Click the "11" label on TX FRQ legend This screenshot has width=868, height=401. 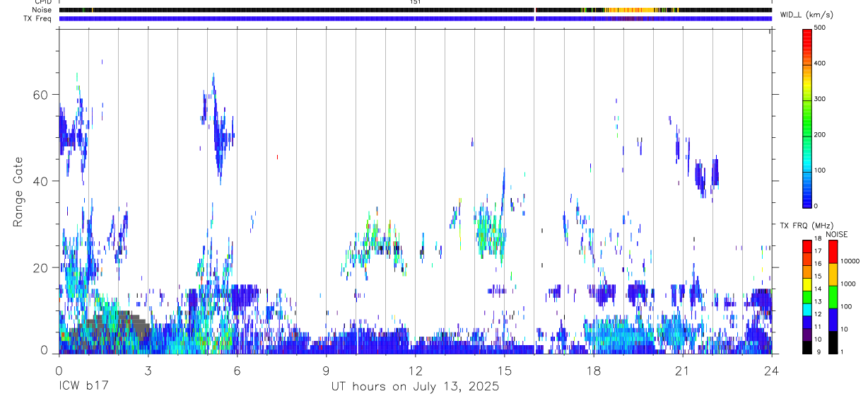tap(817, 327)
